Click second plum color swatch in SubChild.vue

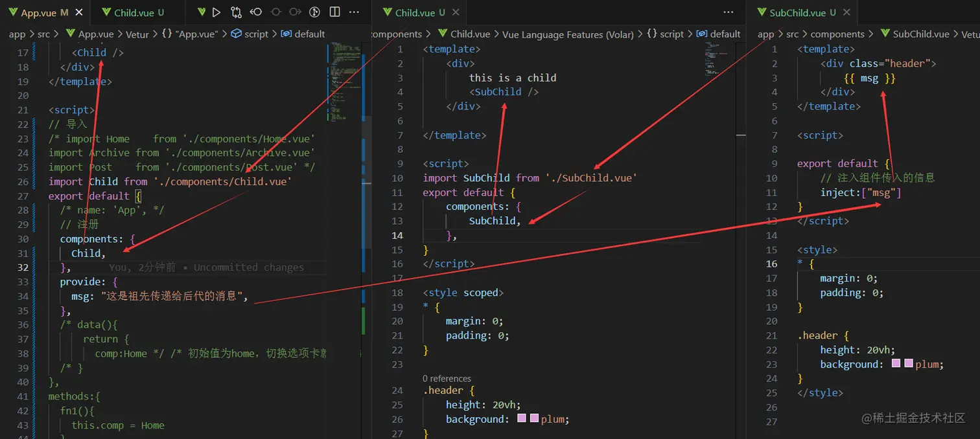[909, 364]
